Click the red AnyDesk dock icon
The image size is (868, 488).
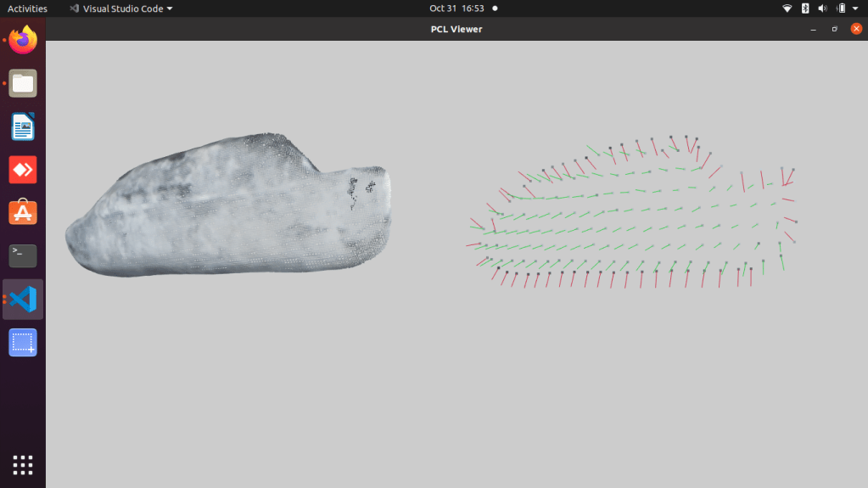(23, 170)
